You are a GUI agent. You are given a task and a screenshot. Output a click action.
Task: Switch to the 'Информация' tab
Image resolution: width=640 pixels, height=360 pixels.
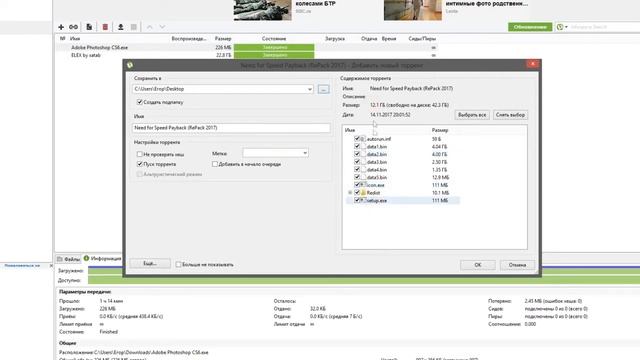coord(102,258)
